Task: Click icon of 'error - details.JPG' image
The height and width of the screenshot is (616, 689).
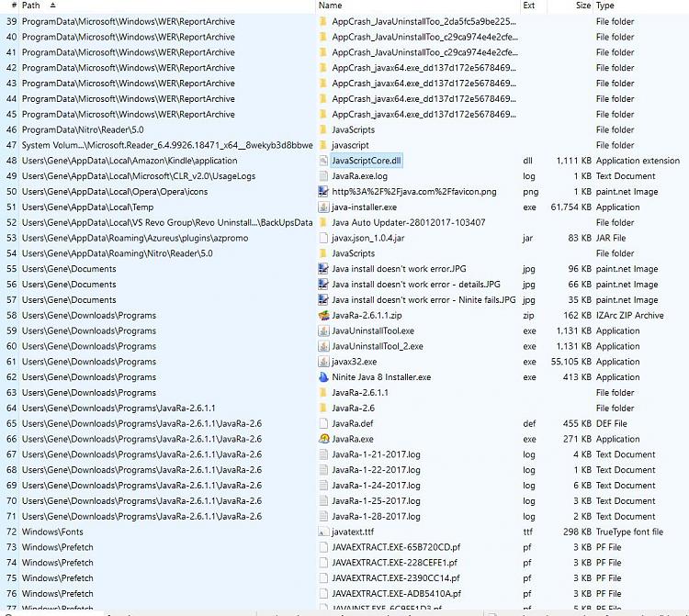Action: click(x=323, y=284)
